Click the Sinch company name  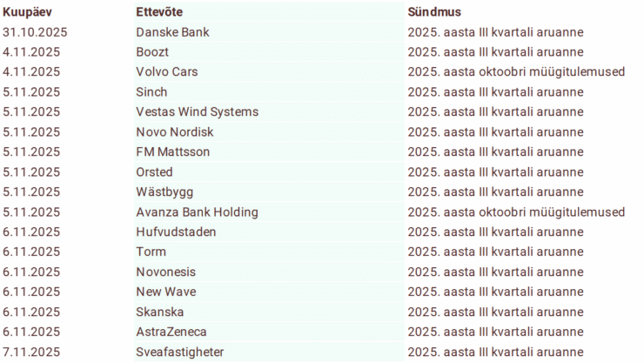point(152,92)
